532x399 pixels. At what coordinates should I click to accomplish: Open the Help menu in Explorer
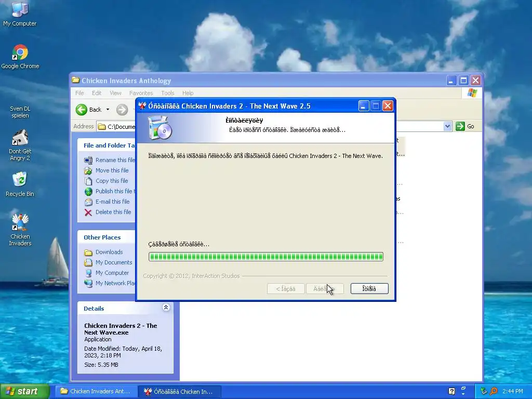click(188, 93)
